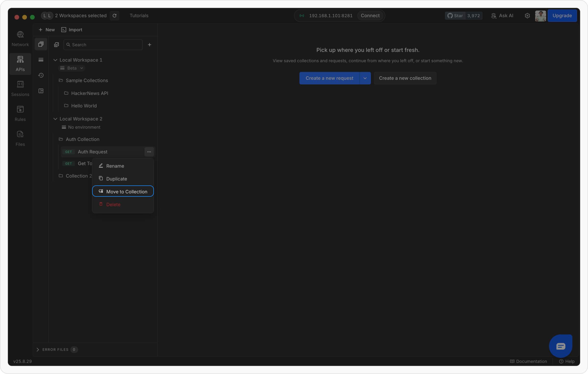
Task: Expand the Create a new request dropdown arrow
Action: coord(365,78)
